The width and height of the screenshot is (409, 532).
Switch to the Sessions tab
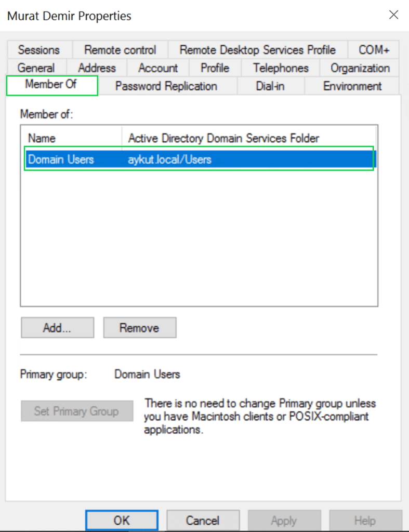tap(39, 50)
